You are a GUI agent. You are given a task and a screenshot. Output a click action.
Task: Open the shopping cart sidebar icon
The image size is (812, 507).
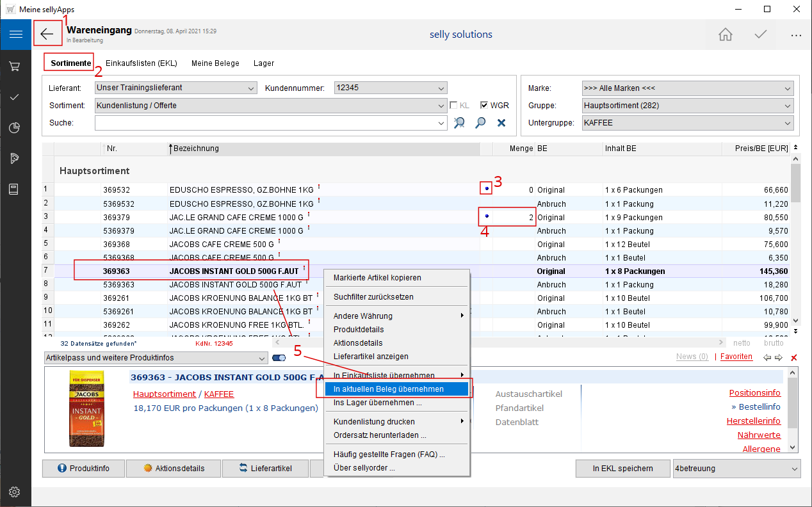[x=15, y=66]
